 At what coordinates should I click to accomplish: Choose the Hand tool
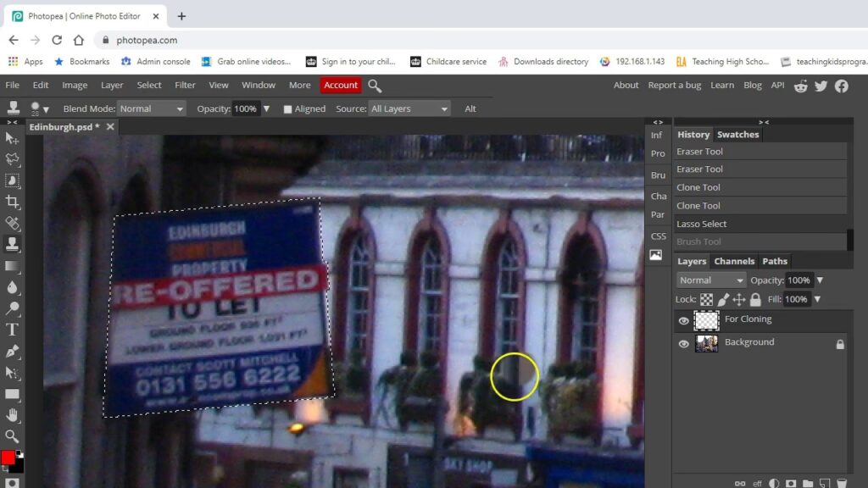[x=12, y=415]
